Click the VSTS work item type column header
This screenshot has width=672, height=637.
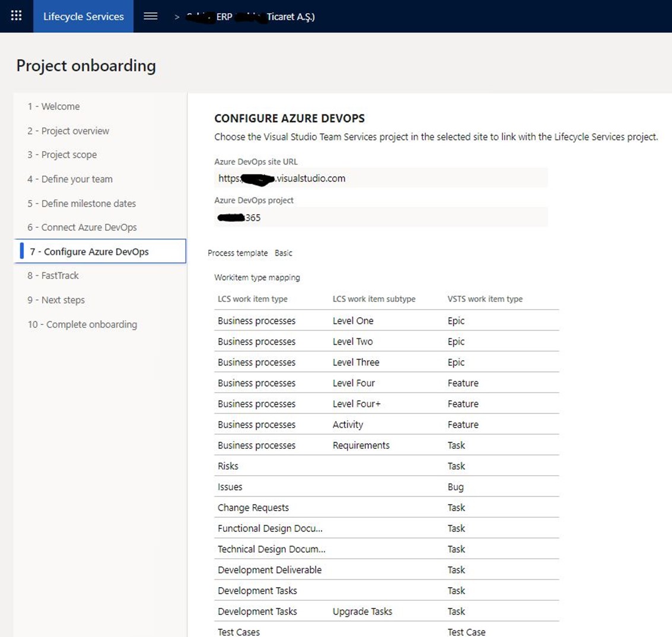485,299
